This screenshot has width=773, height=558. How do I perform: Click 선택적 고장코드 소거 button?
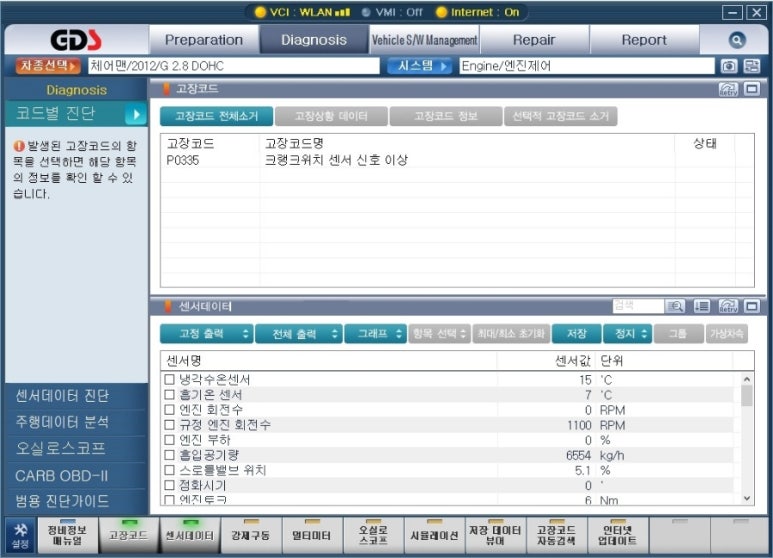[561, 116]
